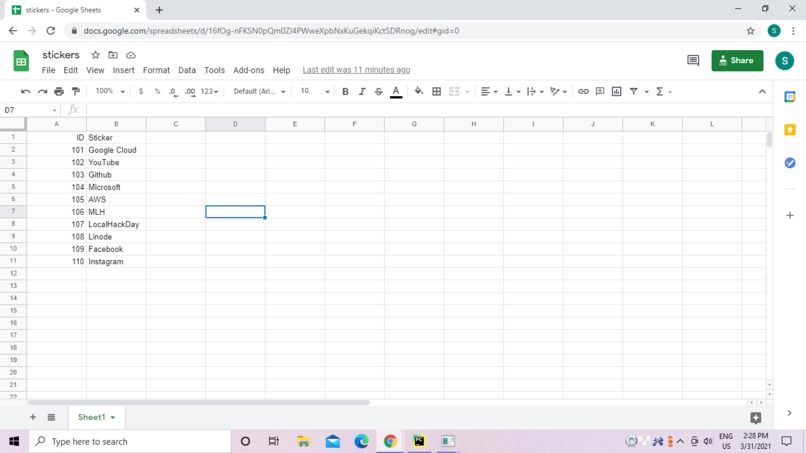Show the all sheets list
The width and height of the screenshot is (806, 453).
(x=51, y=417)
